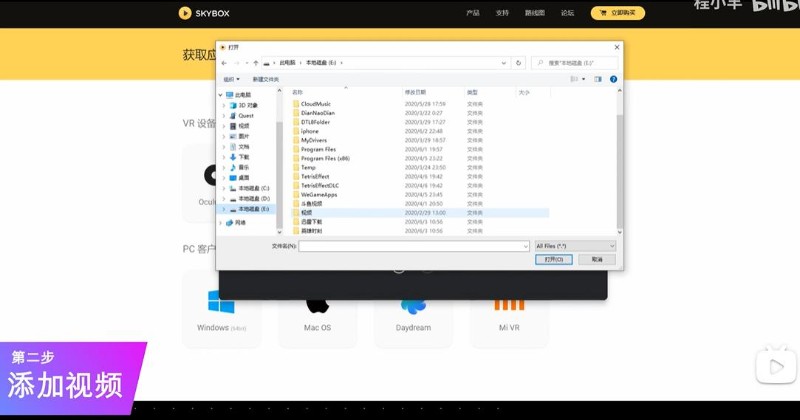Screen dimensions: 800x420
Task: Click the 打开(O) button
Action: [x=554, y=260]
